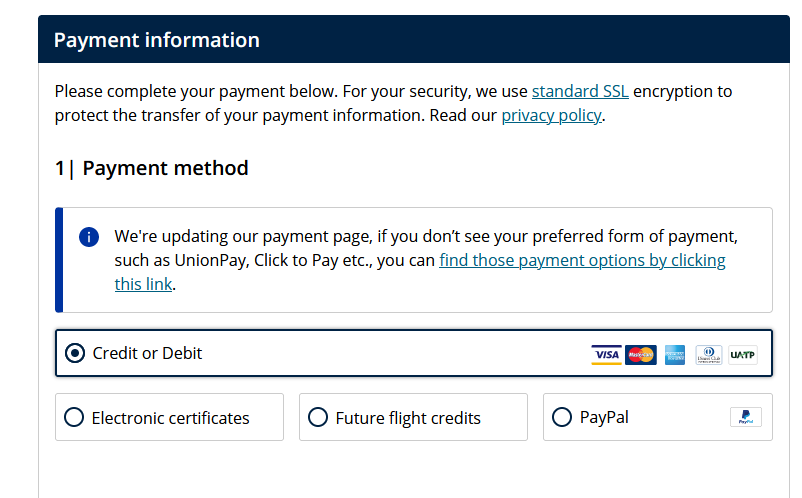Viewport: 802px width, 498px height.
Task: Click the PayPal label text
Action: tap(604, 418)
